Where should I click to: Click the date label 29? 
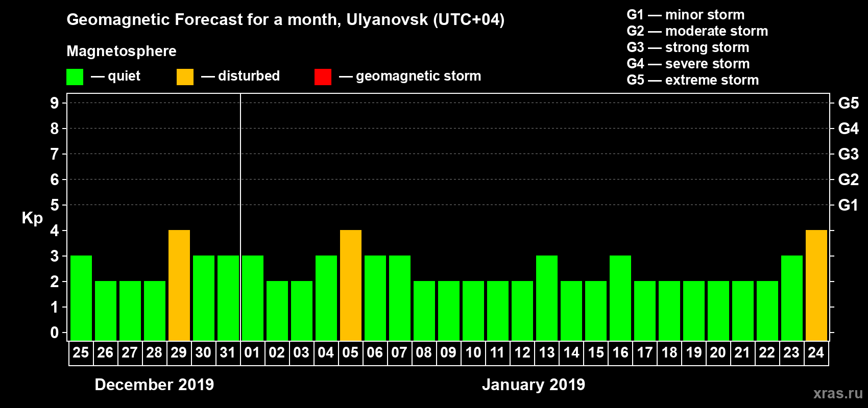coord(179,352)
